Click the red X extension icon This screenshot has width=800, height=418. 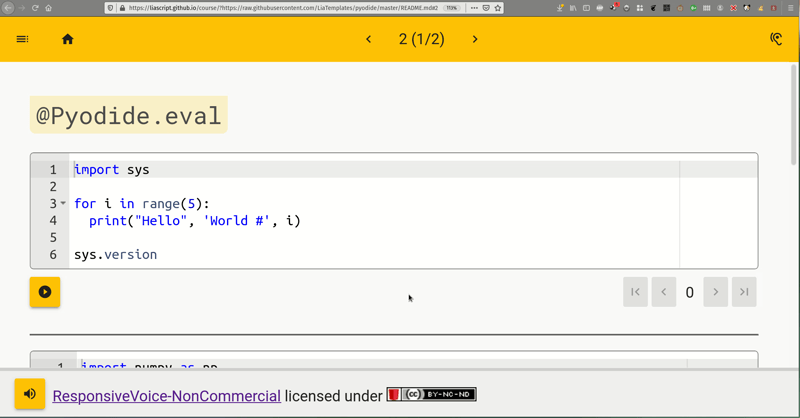tap(733, 8)
